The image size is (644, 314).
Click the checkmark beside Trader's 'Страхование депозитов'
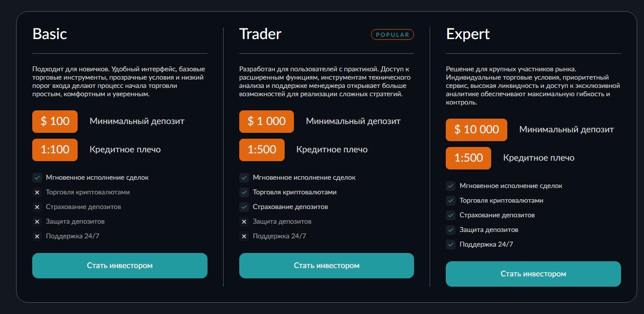pyautogui.click(x=244, y=207)
